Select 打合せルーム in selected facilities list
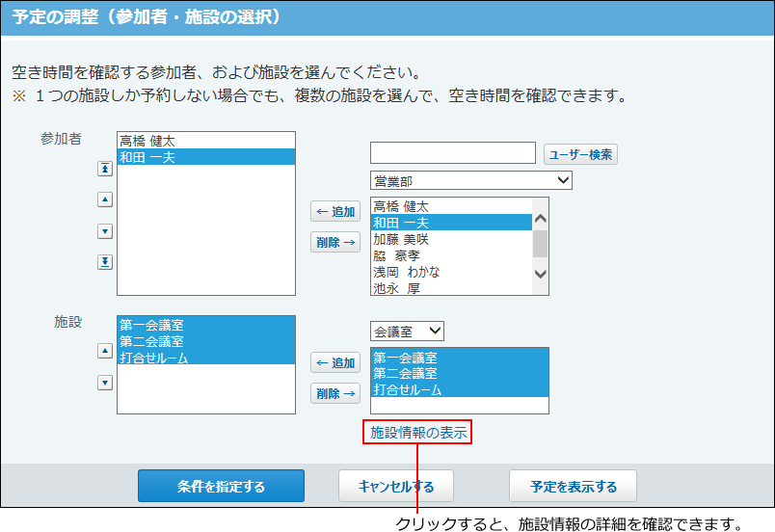Screen dimensions: 775x532 (x=206, y=358)
